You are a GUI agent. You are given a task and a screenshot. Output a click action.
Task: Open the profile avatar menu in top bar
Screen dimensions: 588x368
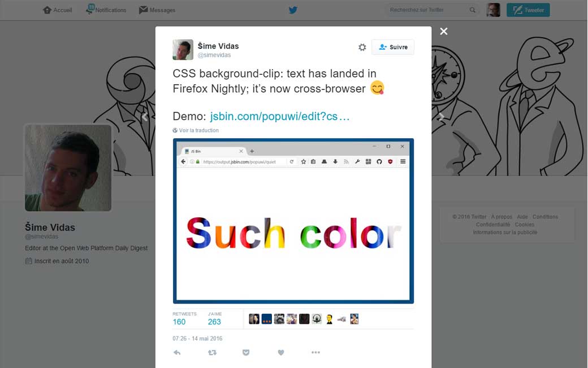(493, 10)
